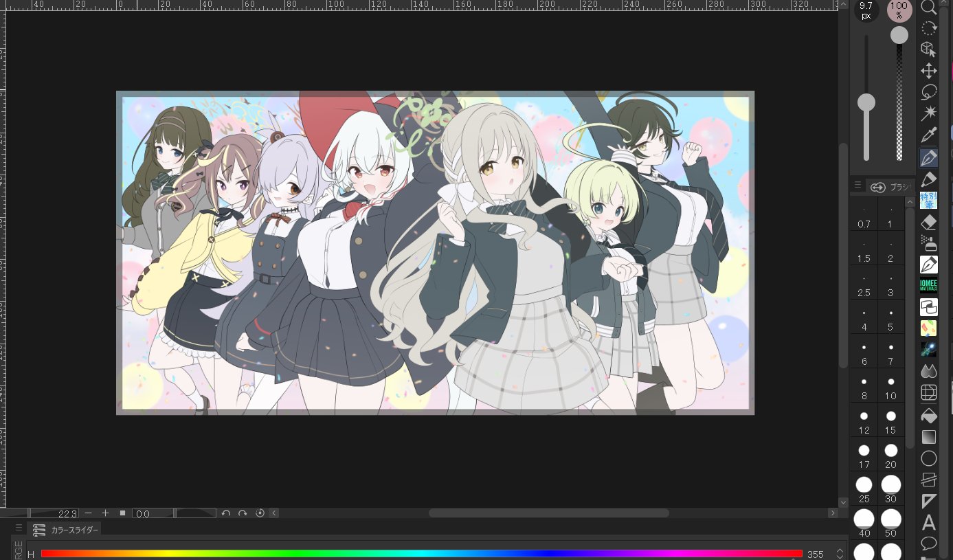
Task: Click the brush size list scroll-up arrow
Action: (910, 201)
